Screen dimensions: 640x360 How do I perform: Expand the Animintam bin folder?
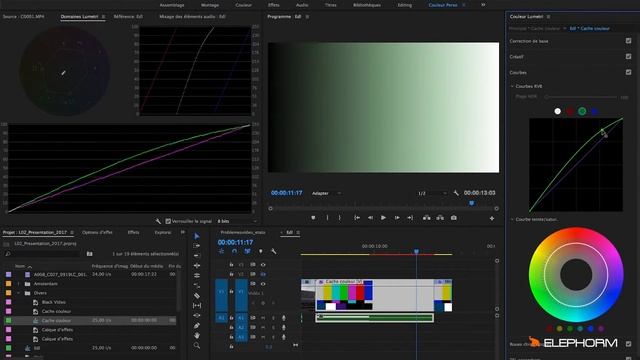[18, 284]
